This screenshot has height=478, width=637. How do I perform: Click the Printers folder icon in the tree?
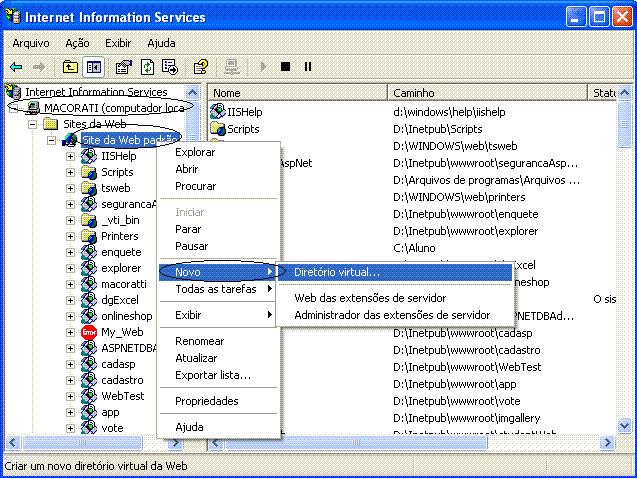pos(89,236)
